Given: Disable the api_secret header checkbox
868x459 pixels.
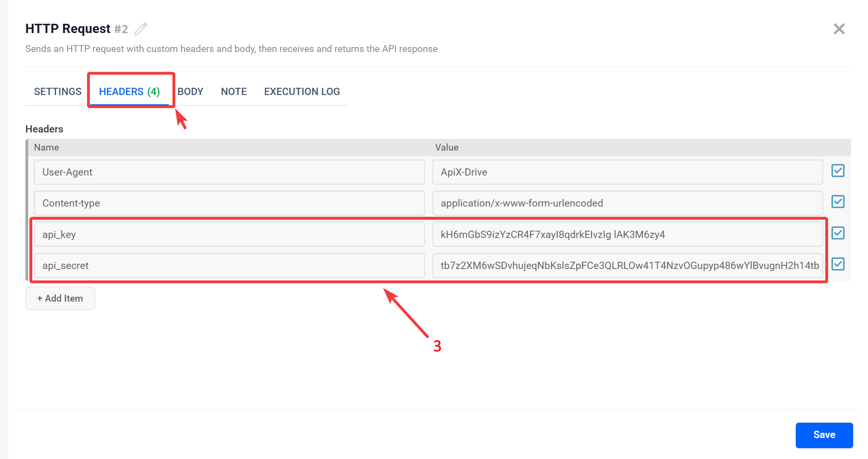Looking at the screenshot, I should [x=838, y=264].
